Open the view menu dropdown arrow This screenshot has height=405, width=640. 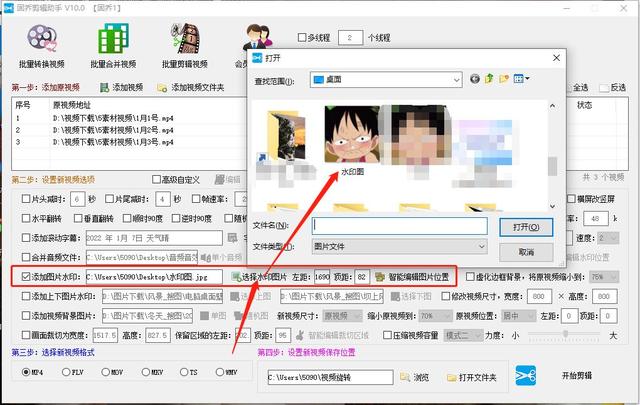pyautogui.click(x=527, y=79)
